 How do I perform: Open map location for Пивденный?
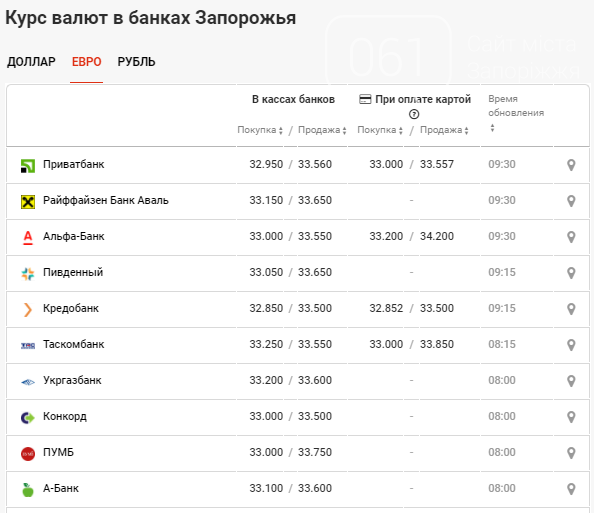click(x=571, y=273)
